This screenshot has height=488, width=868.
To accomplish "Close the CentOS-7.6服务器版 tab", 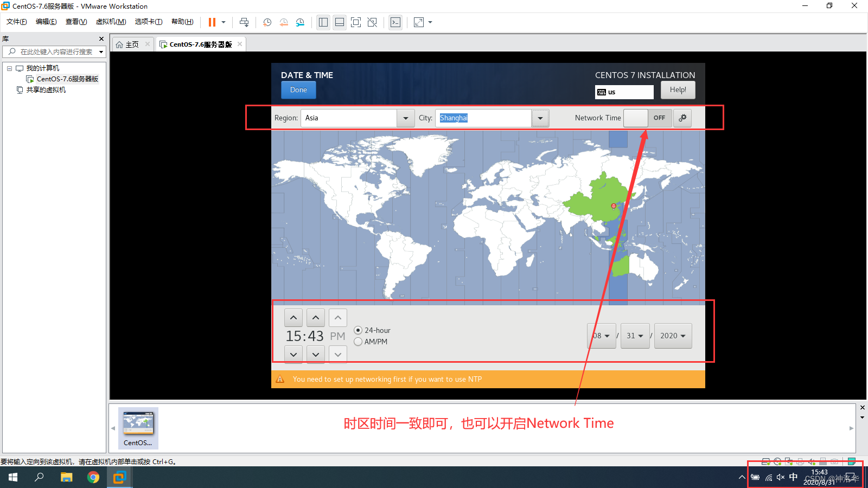I will 240,44.
